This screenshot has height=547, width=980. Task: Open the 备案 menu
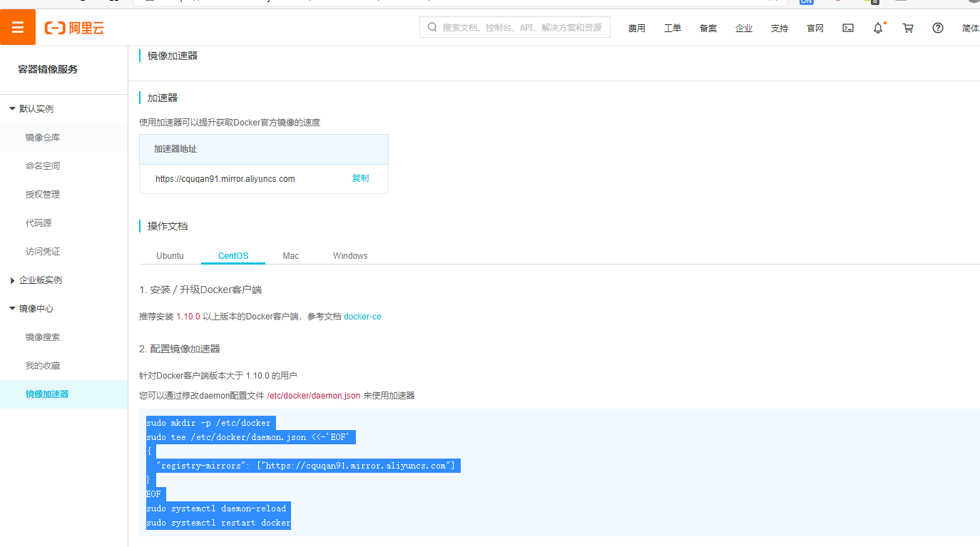coord(708,28)
